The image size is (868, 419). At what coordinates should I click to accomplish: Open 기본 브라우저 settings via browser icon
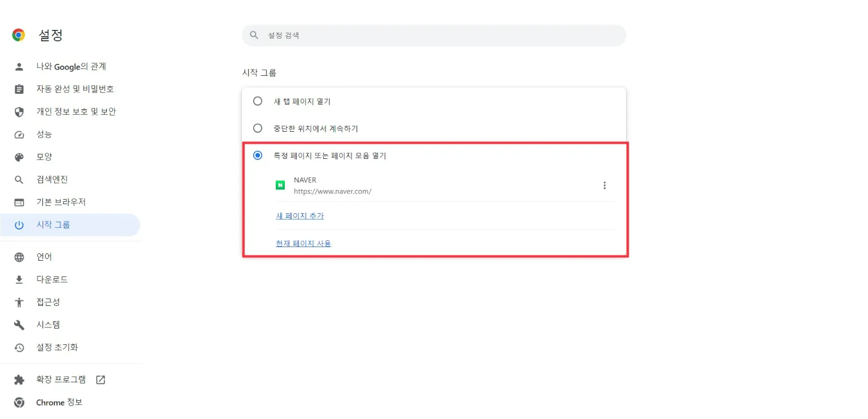[19, 202]
